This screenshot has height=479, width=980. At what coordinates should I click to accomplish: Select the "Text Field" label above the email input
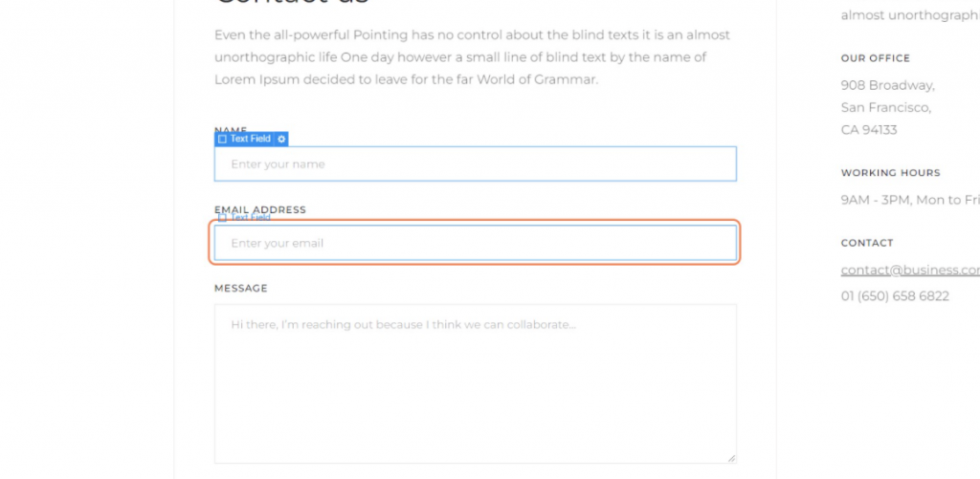[x=251, y=217]
